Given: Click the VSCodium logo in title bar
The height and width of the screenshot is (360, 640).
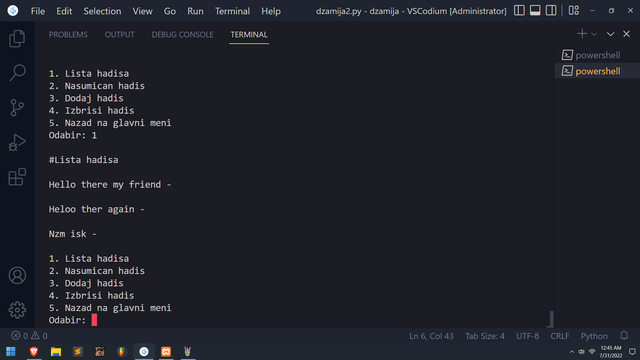Looking at the screenshot, I should (13, 11).
